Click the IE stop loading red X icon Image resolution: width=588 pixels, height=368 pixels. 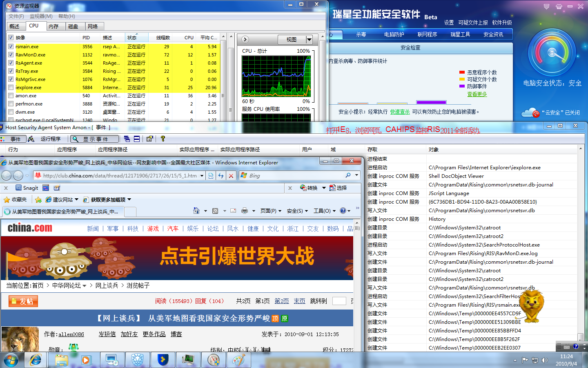[231, 176]
